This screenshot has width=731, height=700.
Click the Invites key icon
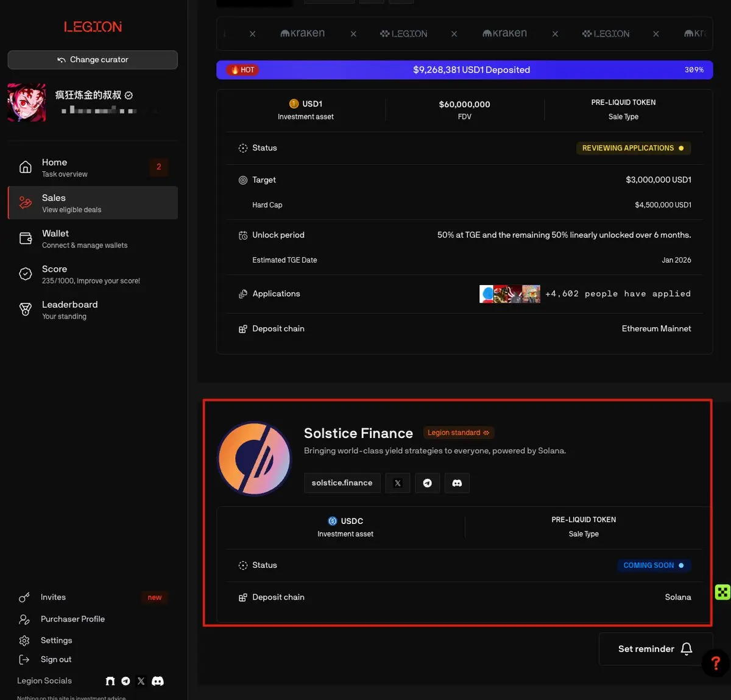(x=24, y=598)
